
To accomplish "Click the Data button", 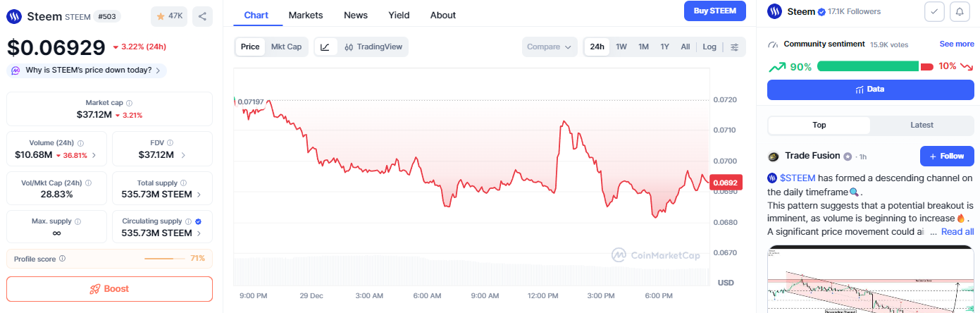I will pyautogui.click(x=870, y=90).
